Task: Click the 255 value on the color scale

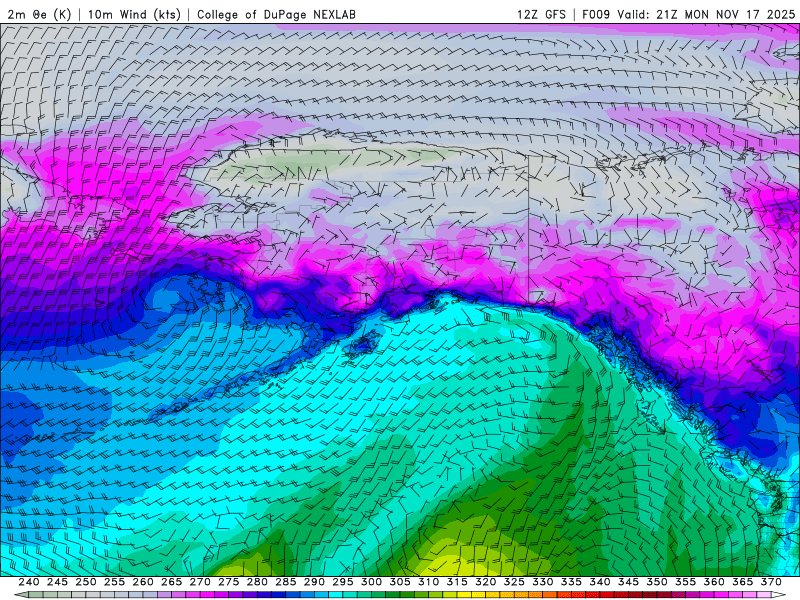Action: (114, 582)
